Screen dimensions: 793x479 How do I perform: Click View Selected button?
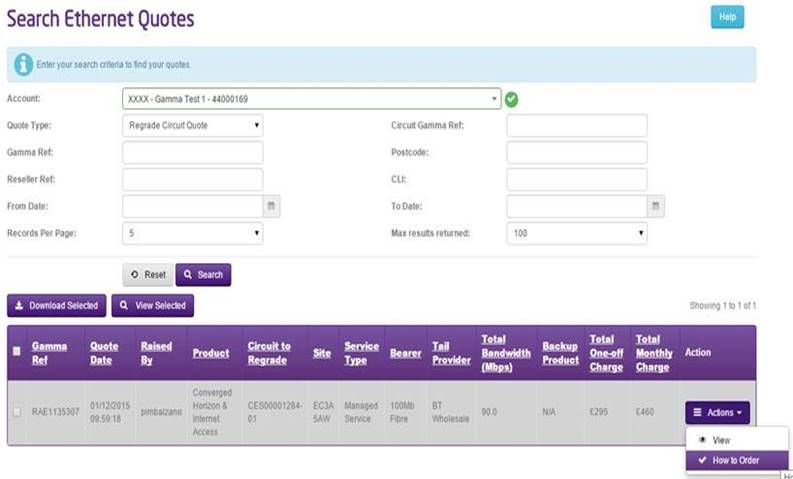(153, 306)
